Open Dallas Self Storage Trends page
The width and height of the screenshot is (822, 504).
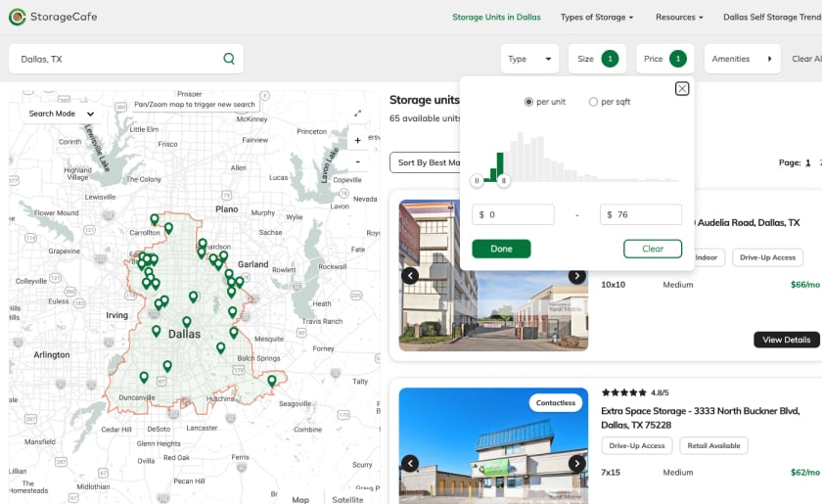pos(772,18)
